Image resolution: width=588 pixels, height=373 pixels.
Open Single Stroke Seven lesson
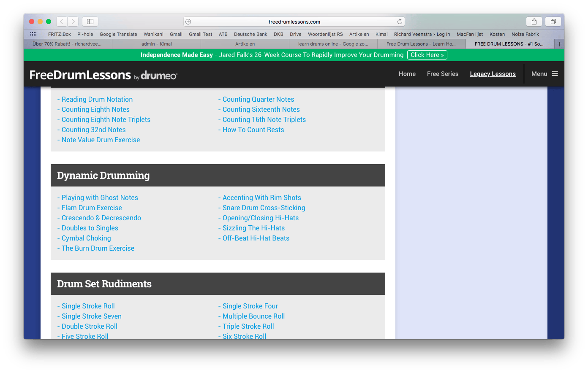pos(92,316)
